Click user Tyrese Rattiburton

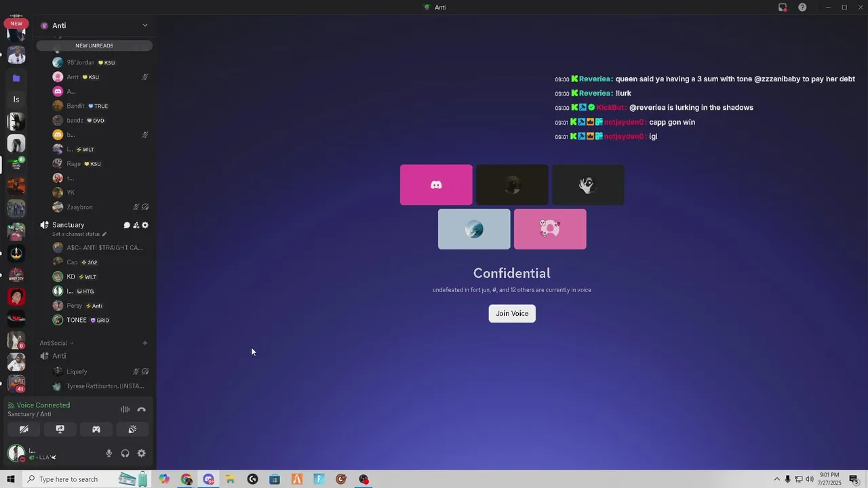point(102,386)
